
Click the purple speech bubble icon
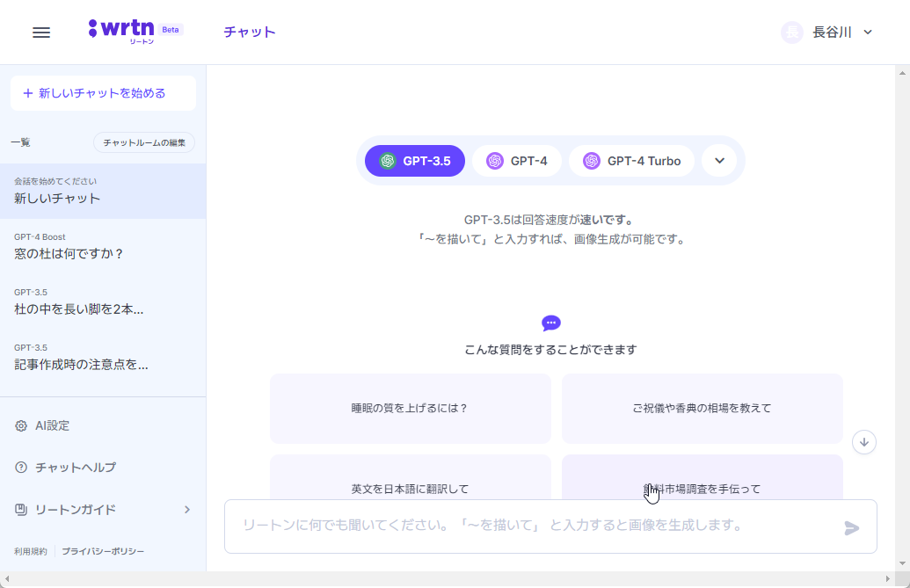click(550, 323)
